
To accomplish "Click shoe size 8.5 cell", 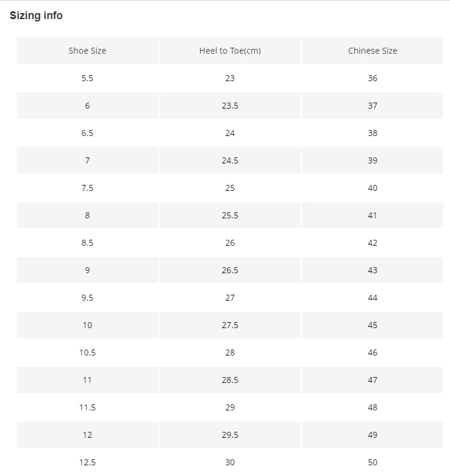I will coord(88,243).
